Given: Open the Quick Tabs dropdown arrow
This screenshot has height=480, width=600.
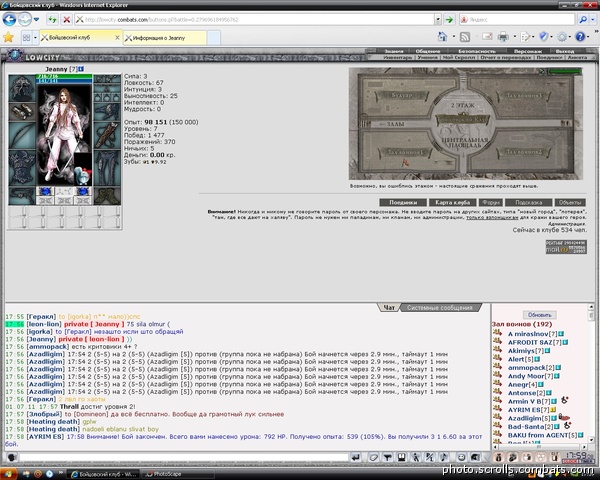Looking at the screenshot, I should point(35,38).
